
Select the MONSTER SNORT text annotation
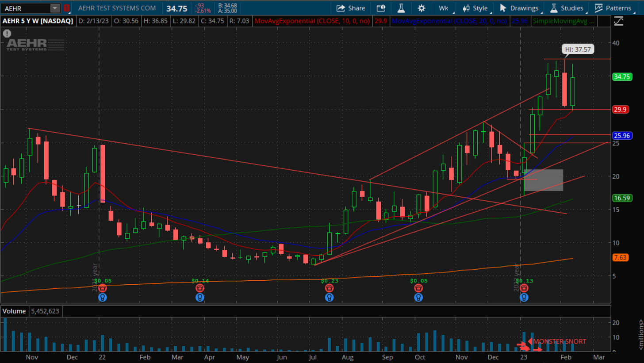tap(560, 341)
